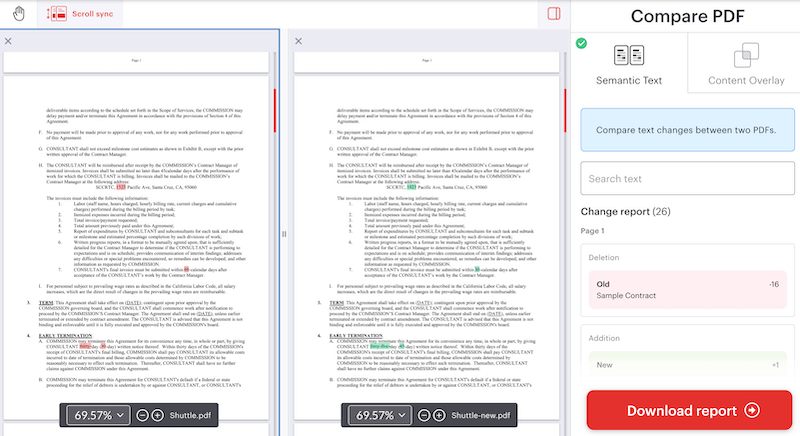Screen dimensions: 800x436
Task: Zoom in on Shuttle.pdf
Action: 158,416
